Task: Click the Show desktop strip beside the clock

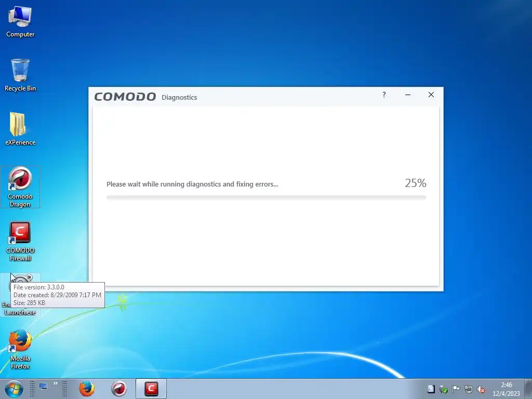Action: tap(528, 389)
